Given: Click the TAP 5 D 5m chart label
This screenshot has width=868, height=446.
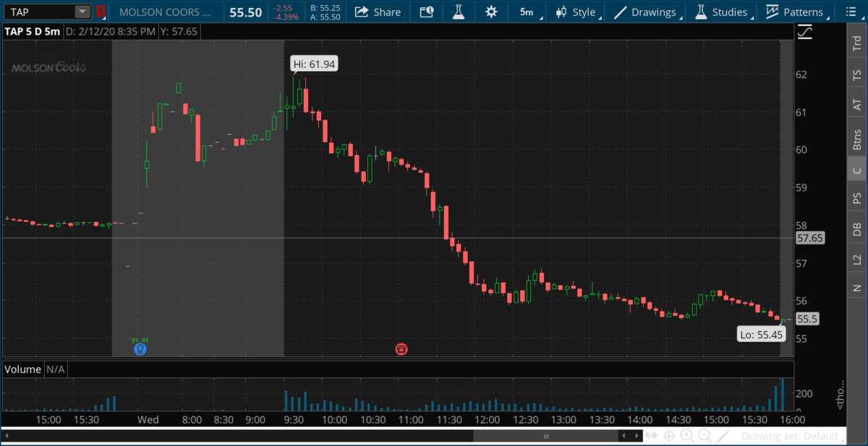Looking at the screenshot, I should coord(31,32).
